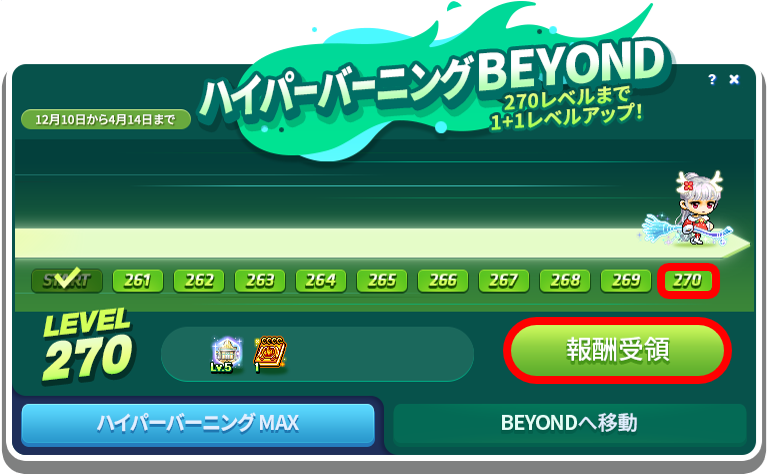The image size is (768, 474).
Task: Click the question mark help icon
Action: pos(712,79)
